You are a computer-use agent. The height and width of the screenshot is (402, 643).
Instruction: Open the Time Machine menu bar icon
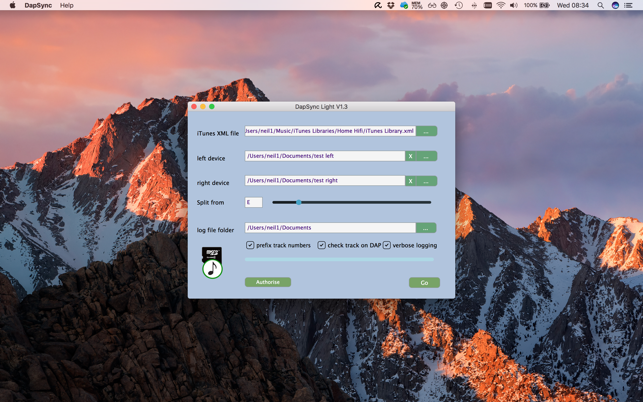459,5
